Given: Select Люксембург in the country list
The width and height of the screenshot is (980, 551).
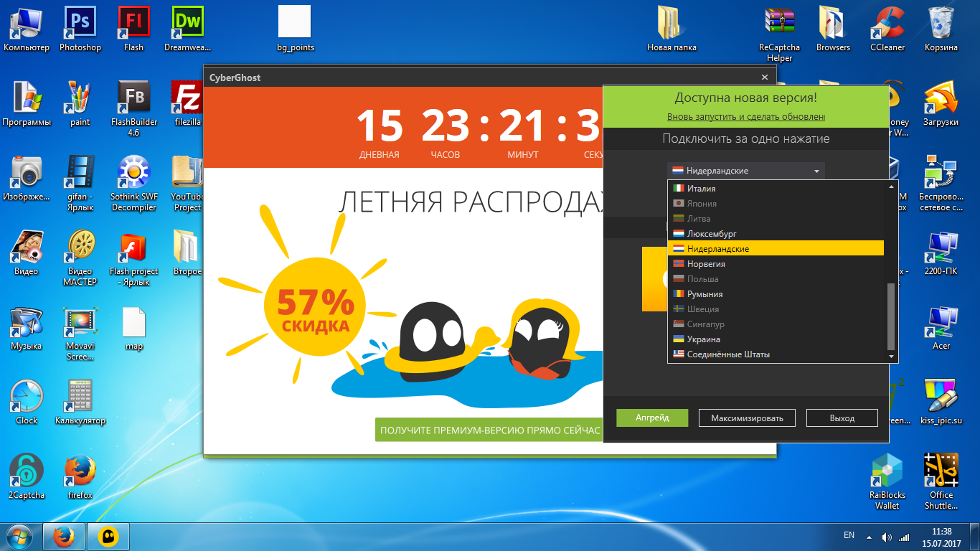Looking at the screenshot, I should click(776, 234).
